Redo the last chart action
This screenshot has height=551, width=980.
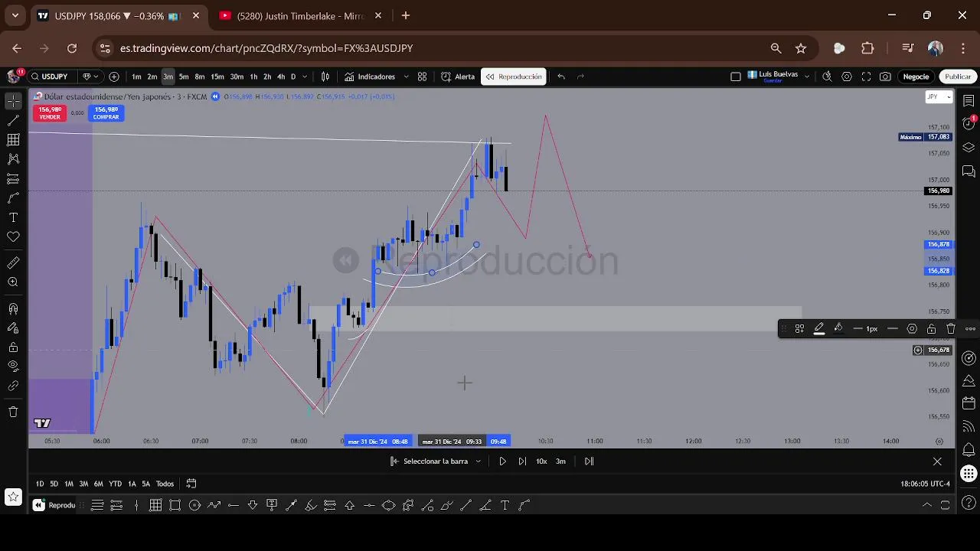(x=580, y=77)
